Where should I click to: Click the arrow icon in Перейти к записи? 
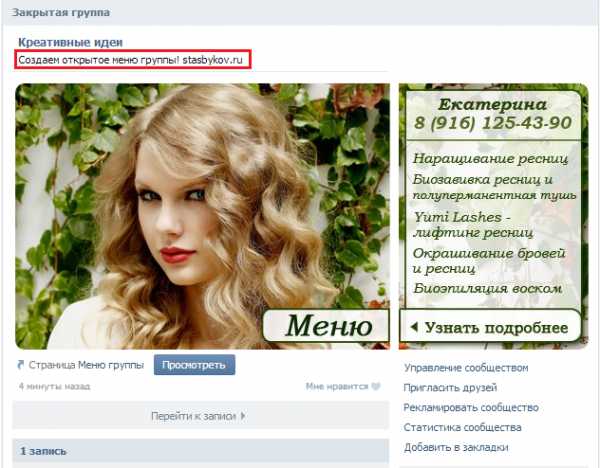pyautogui.click(x=243, y=416)
